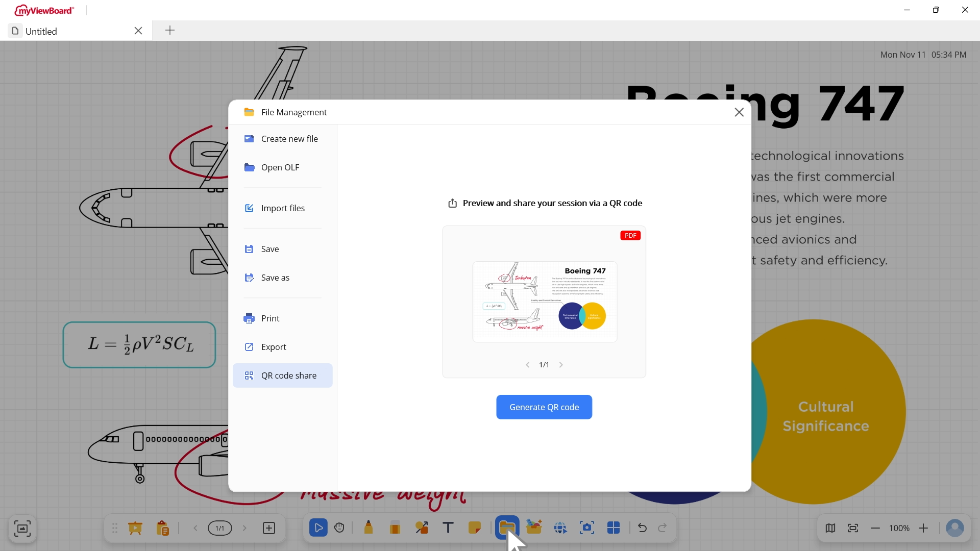Image resolution: width=980 pixels, height=551 pixels.
Task: Click the 100% zoom level
Action: 899,529
